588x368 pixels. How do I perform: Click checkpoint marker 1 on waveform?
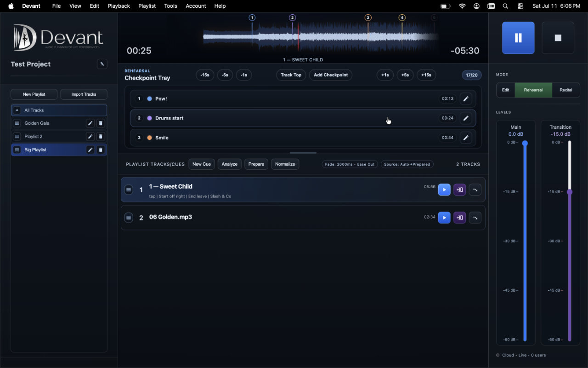252,17
